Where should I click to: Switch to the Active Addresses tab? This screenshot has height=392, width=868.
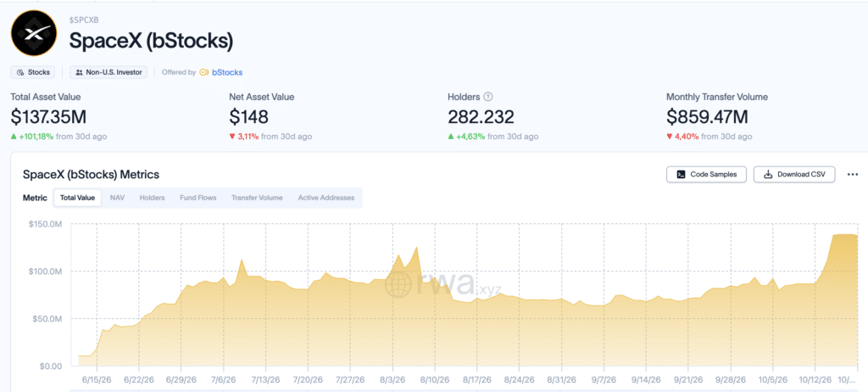326,198
